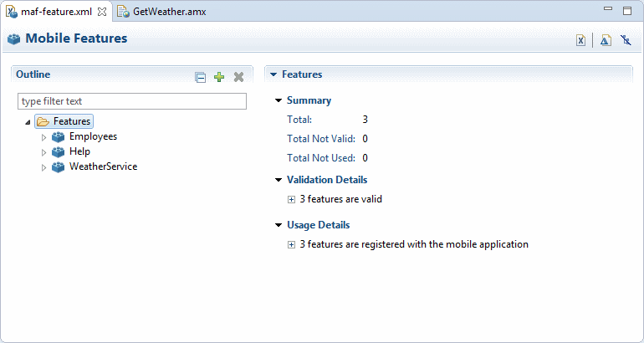The width and height of the screenshot is (644, 343).
Task: Click the 3 features are valid text
Action: (341, 199)
